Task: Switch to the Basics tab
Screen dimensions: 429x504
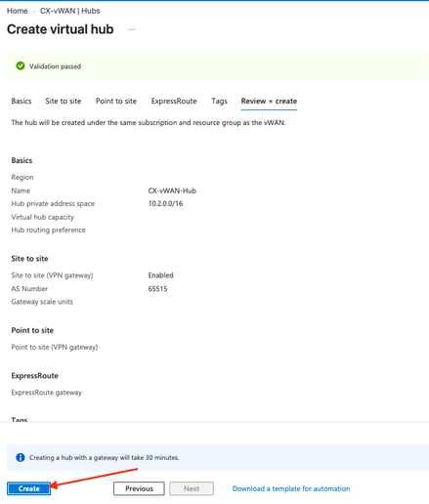Action: tap(21, 101)
